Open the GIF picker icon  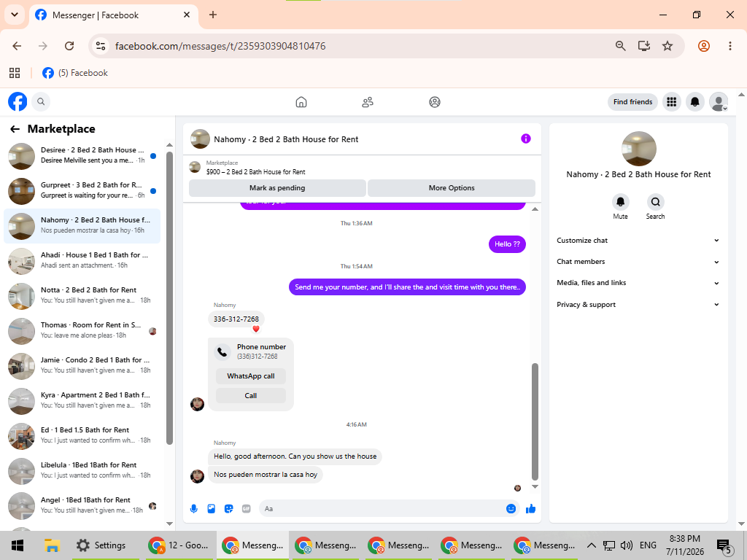pos(247,508)
